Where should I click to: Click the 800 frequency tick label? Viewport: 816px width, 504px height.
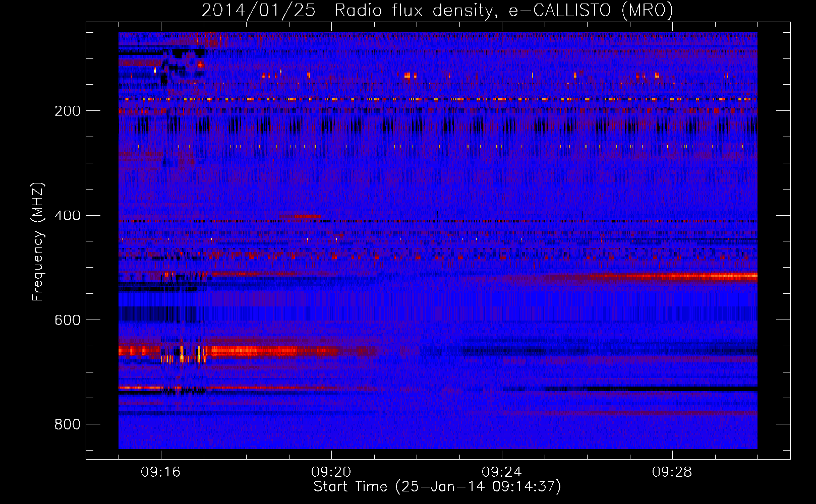click(x=68, y=424)
